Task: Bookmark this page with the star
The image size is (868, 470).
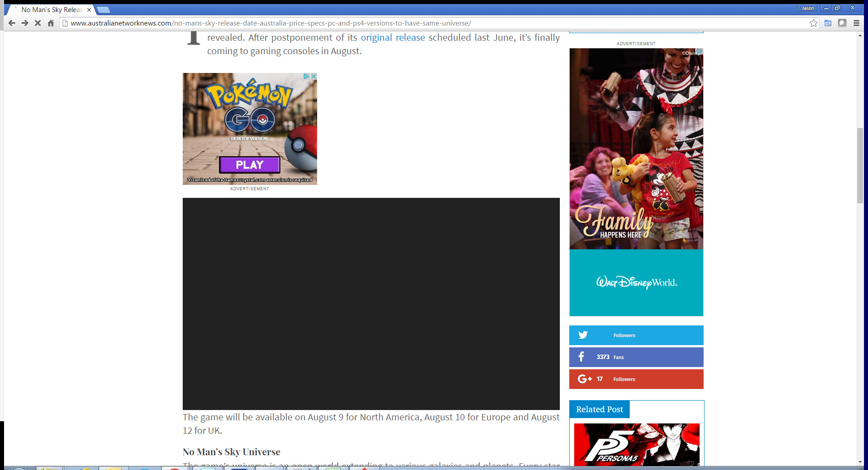Action: (813, 23)
